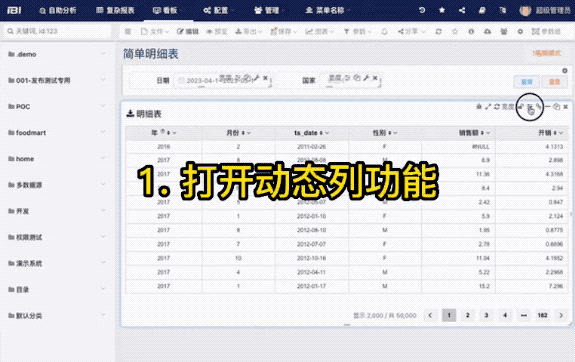Click the blue 查询 query button
The height and width of the screenshot is (362, 575).
click(x=526, y=82)
